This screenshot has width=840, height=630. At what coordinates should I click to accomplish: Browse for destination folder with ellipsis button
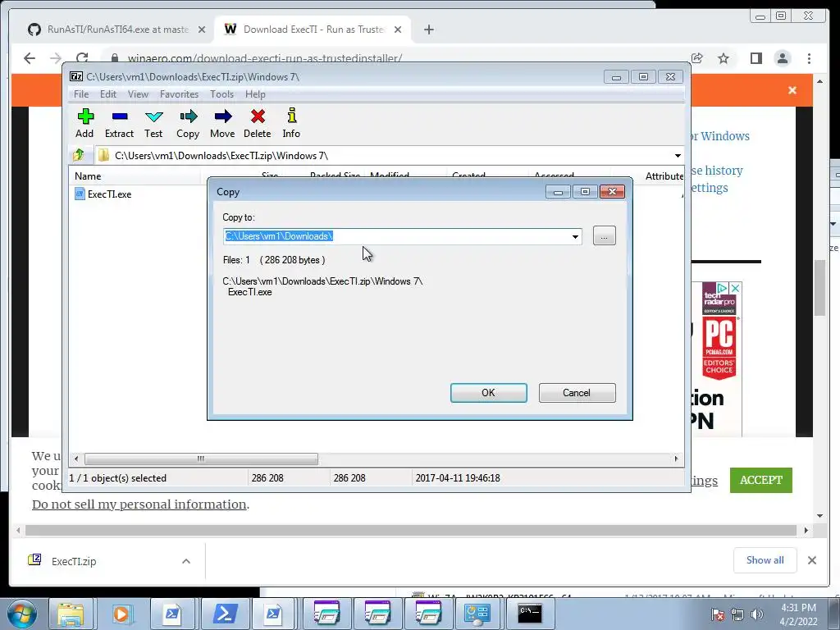(605, 235)
